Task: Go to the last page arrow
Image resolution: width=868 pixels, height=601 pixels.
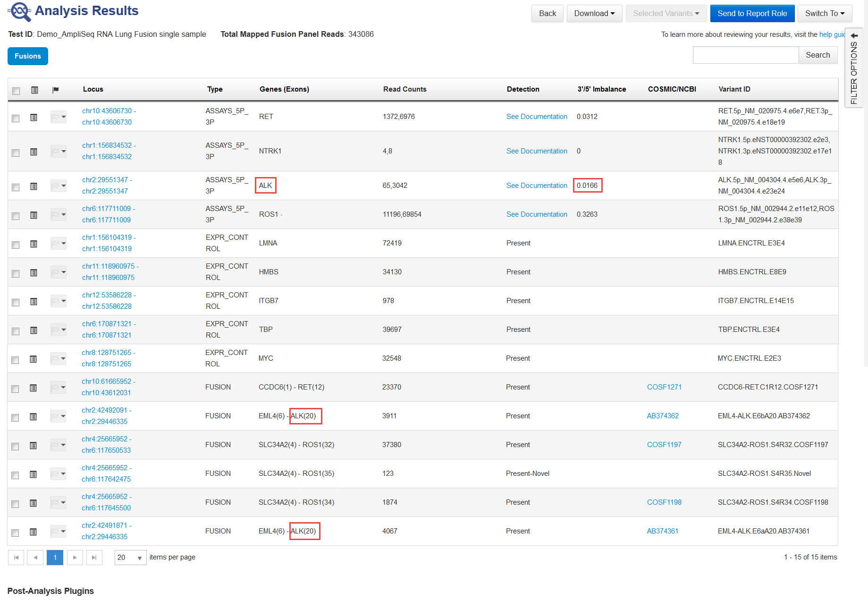Action: [x=94, y=558]
